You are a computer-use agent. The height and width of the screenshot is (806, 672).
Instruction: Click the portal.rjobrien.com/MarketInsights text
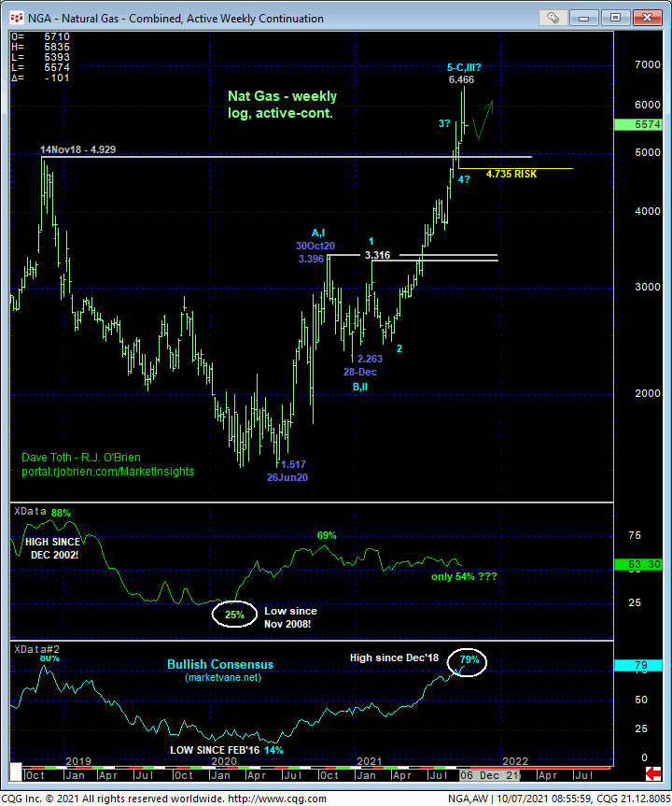pyautogui.click(x=108, y=472)
